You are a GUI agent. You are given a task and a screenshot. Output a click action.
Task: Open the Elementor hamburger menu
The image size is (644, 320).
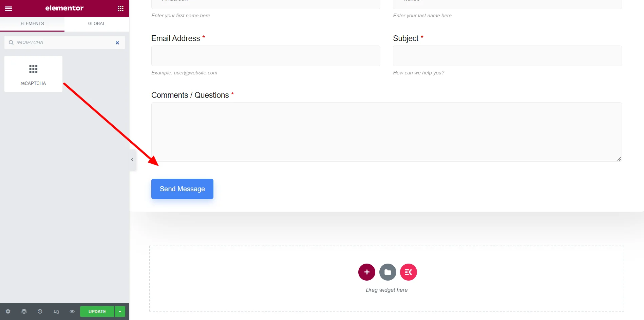(x=8, y=8)
